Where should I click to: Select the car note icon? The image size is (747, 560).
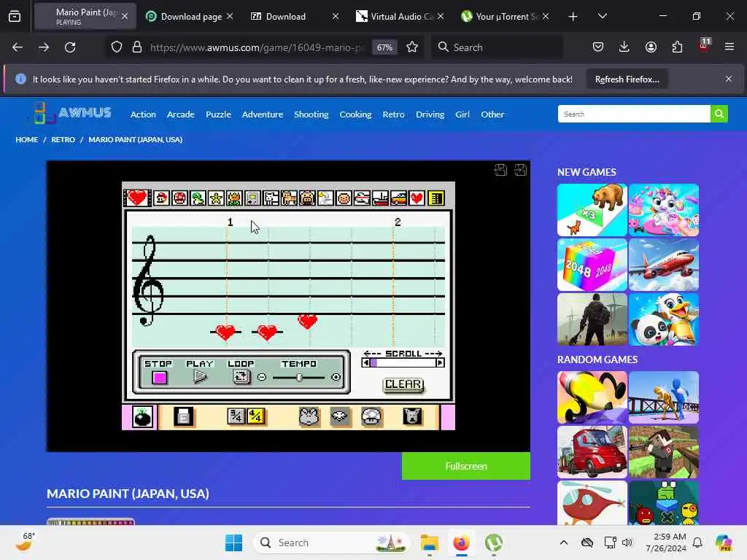pyautogui.click(x=398, y=198)
